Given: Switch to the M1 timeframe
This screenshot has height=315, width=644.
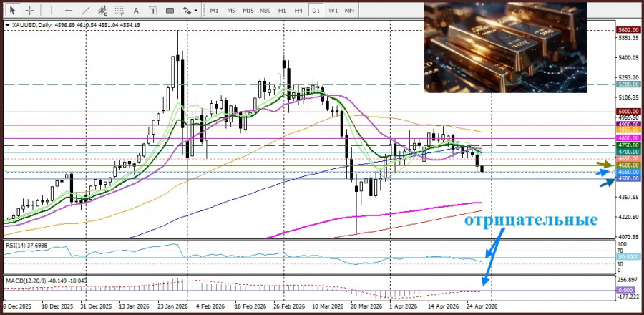Looking at the screenshot, I should click(214, 11).
